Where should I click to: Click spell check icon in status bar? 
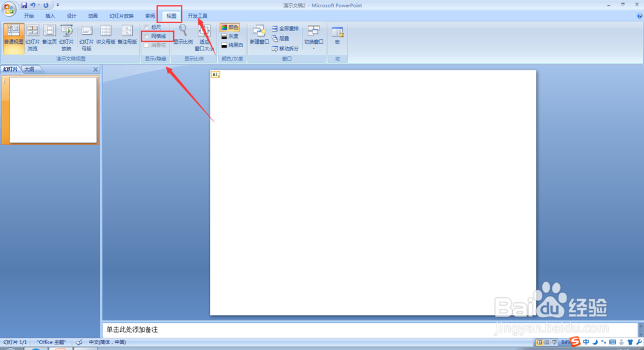79,342
